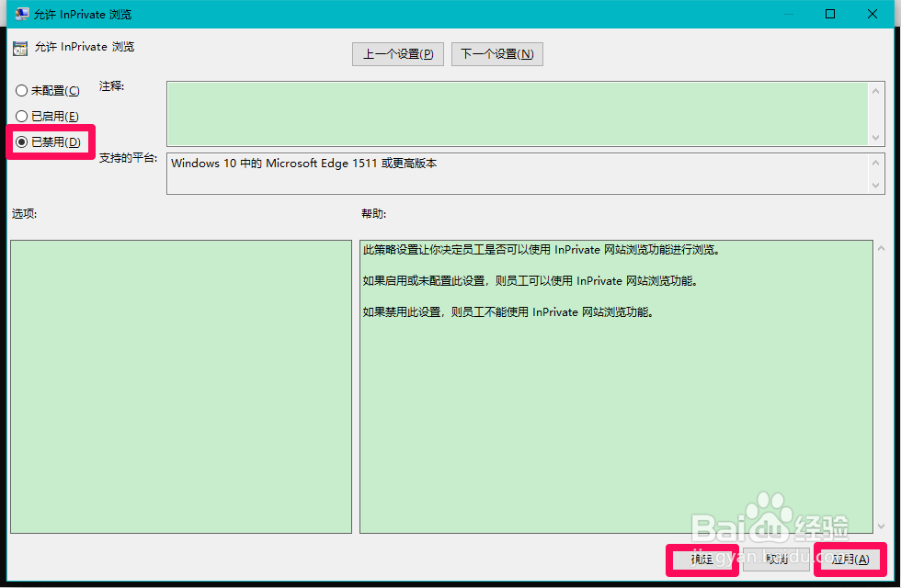901x588 pixels.
Task: Click the title bar window icon
Action: pyautogui.click(x=22, y=14)
